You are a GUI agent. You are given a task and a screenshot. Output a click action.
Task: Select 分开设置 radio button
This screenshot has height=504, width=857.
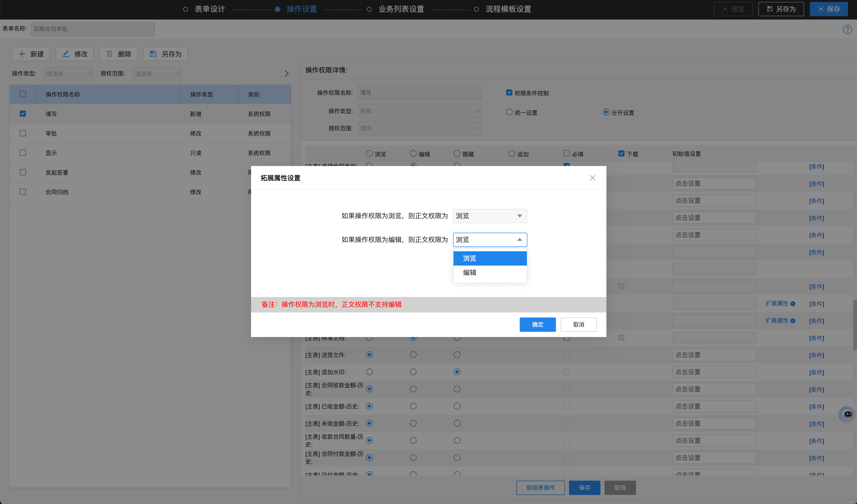click(x=606, y=112)
